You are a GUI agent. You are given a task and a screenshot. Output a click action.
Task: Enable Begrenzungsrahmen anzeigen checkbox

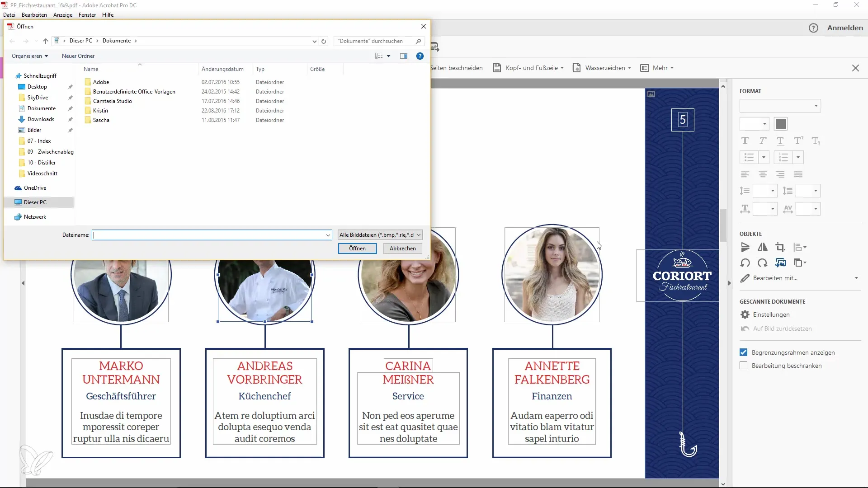(743, 352)
